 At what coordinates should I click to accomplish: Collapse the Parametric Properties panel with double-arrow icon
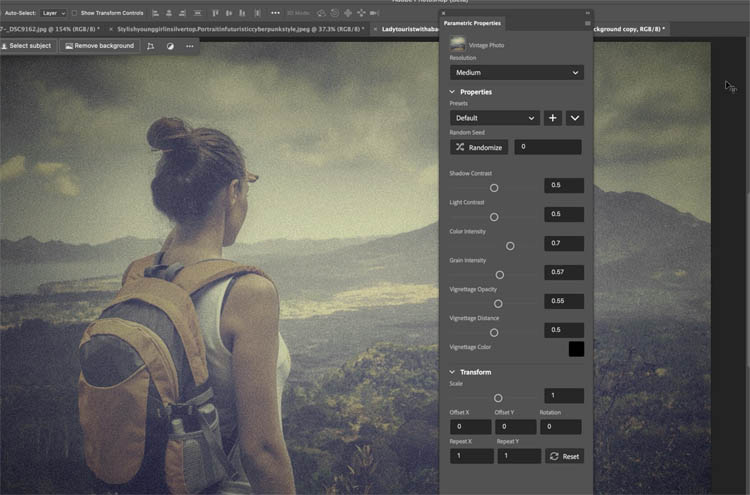click(587, 13)
